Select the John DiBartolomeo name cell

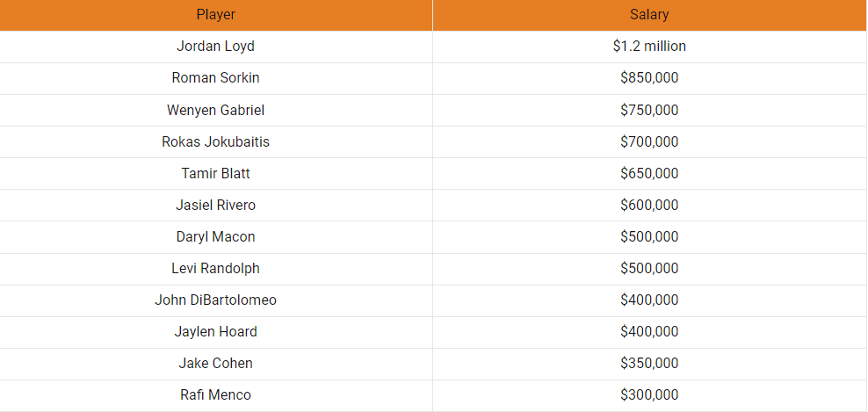pyautogui.click(x=216, y=300)
